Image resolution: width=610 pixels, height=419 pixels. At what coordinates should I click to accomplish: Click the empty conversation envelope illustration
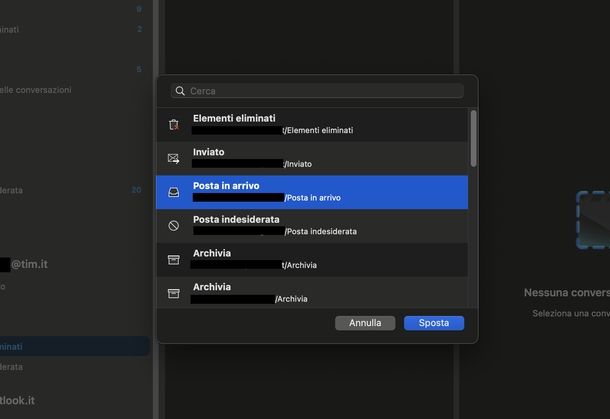coord(592,221)
